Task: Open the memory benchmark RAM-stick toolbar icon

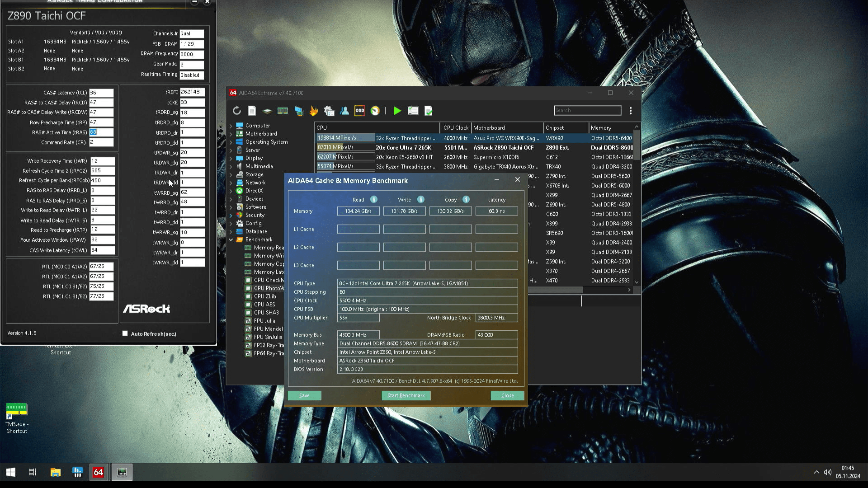Action: (283, 111)
